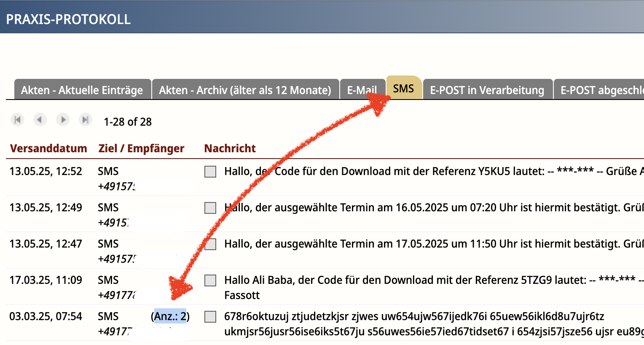This screenshot has height=345, width=644.
Task: Check the box for 17.05.2025 appointment message
Action: tap(210, 244)
